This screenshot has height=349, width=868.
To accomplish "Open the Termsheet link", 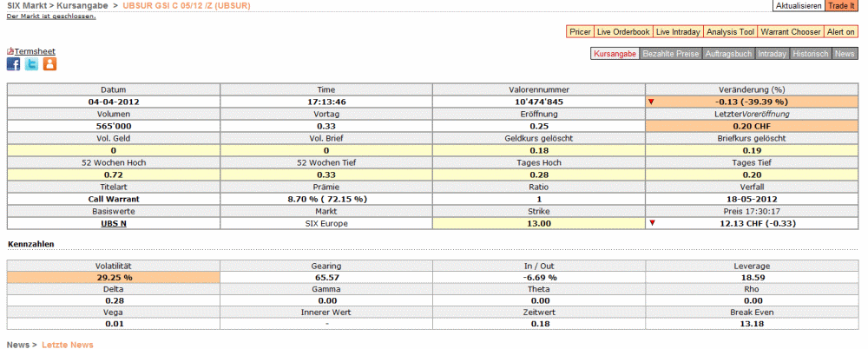I will point(35,51).
